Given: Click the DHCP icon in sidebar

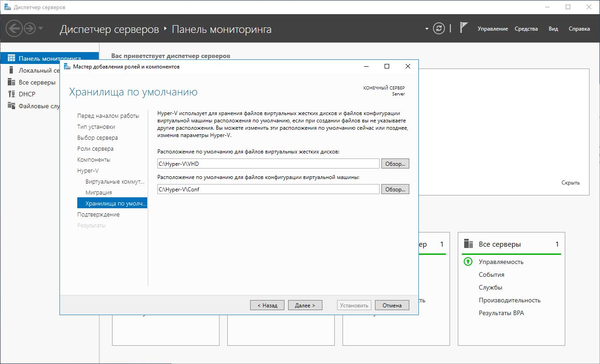Looking at the screenshot, I should (x=11, y=94).
